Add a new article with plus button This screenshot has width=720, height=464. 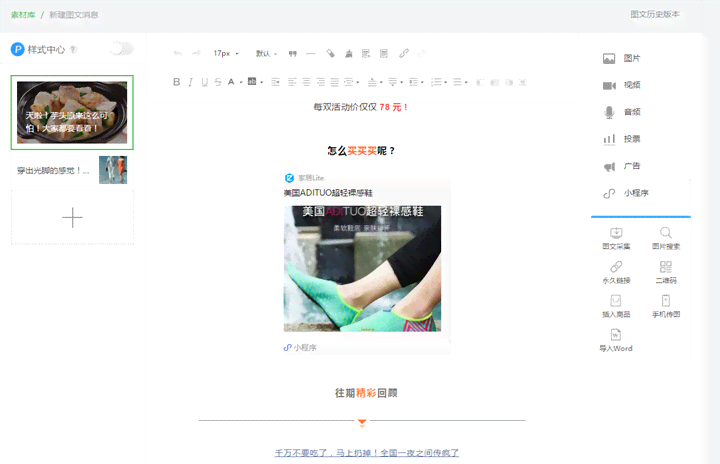[72, 218]
